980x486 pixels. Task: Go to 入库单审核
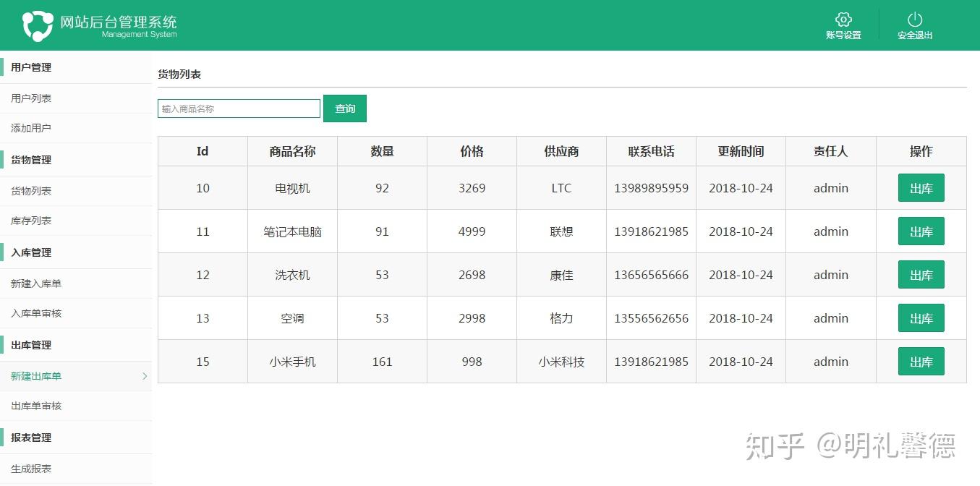(34, 313)
